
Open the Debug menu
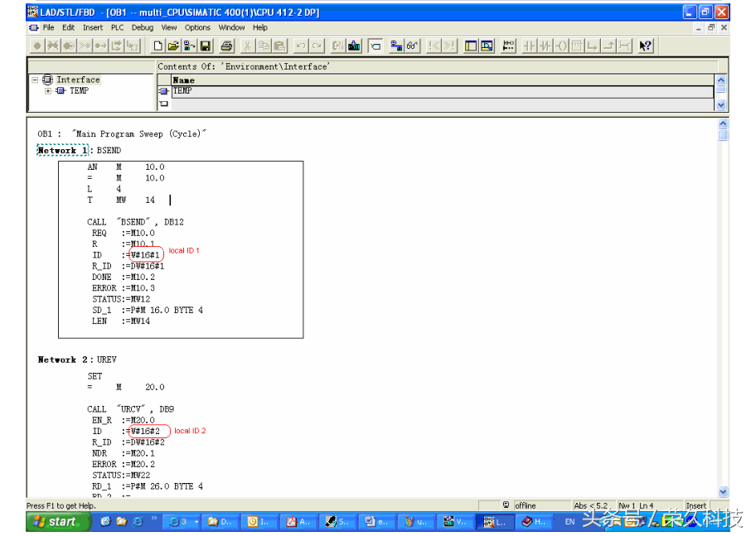click(x=143, y=27)
